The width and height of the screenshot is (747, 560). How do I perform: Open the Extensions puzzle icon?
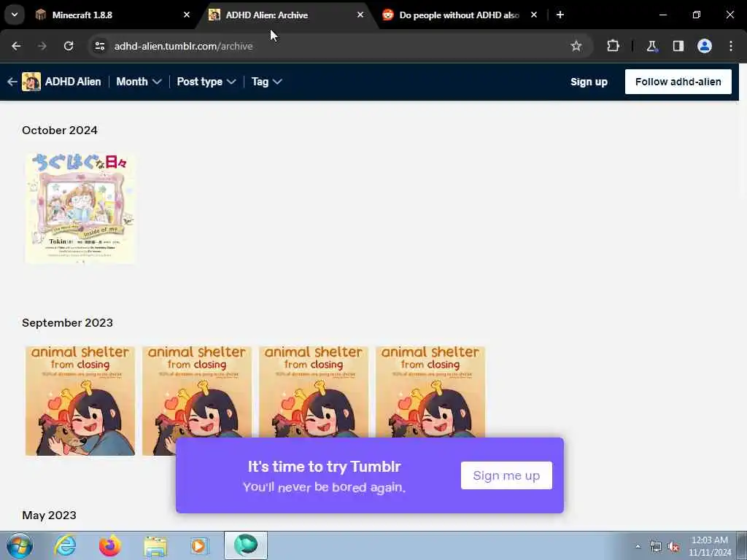613,46
